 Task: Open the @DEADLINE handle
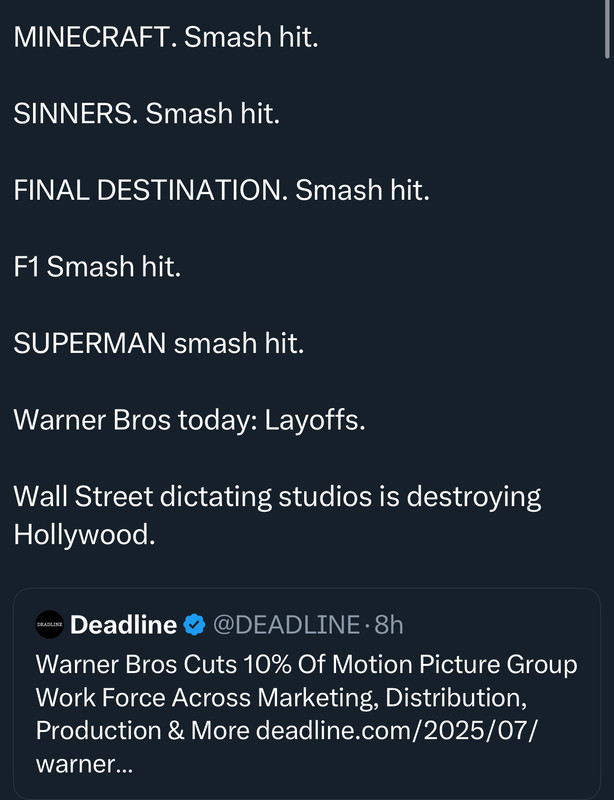(286, 624)
